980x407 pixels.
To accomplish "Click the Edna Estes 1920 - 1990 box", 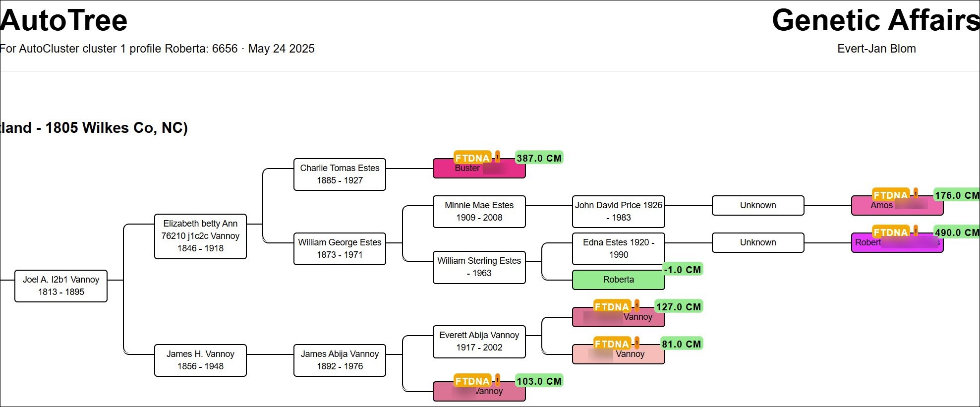I will [x=618, y=249].
